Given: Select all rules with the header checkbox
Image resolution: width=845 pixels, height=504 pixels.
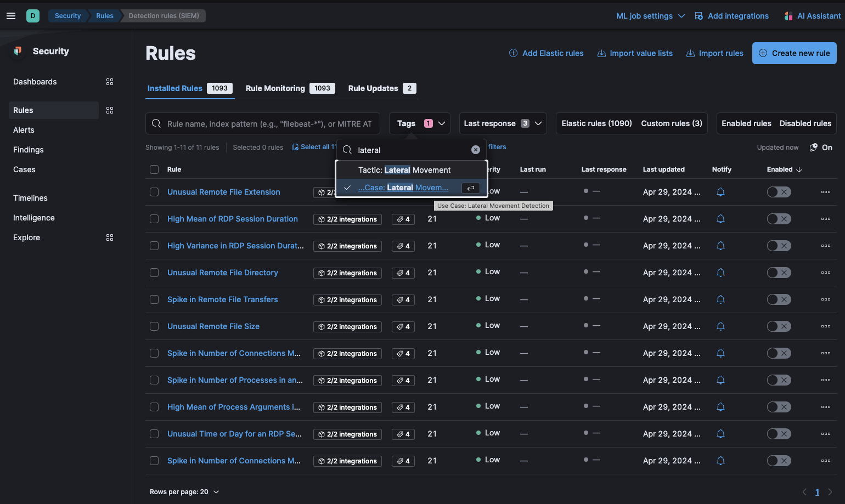Looking at the screenshot, I should point(154,169).
